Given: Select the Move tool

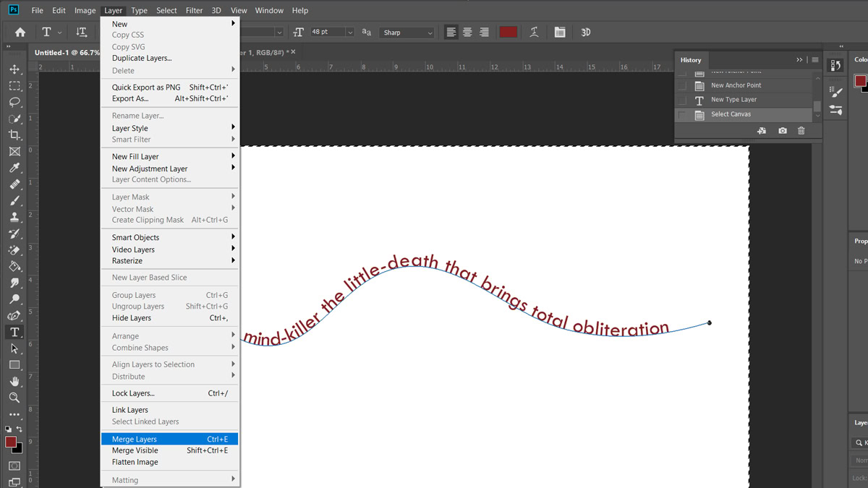Looking at the screenshot, I should click(14, 69).
